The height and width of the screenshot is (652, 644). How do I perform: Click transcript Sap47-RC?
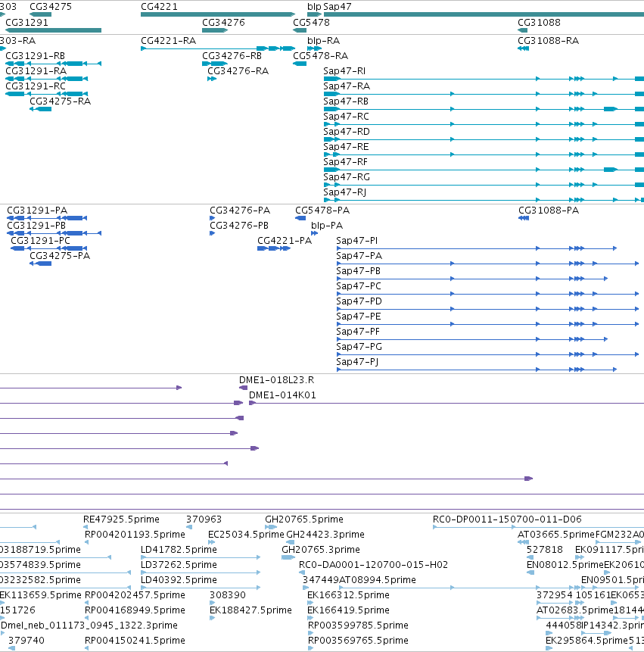(346, 117)
